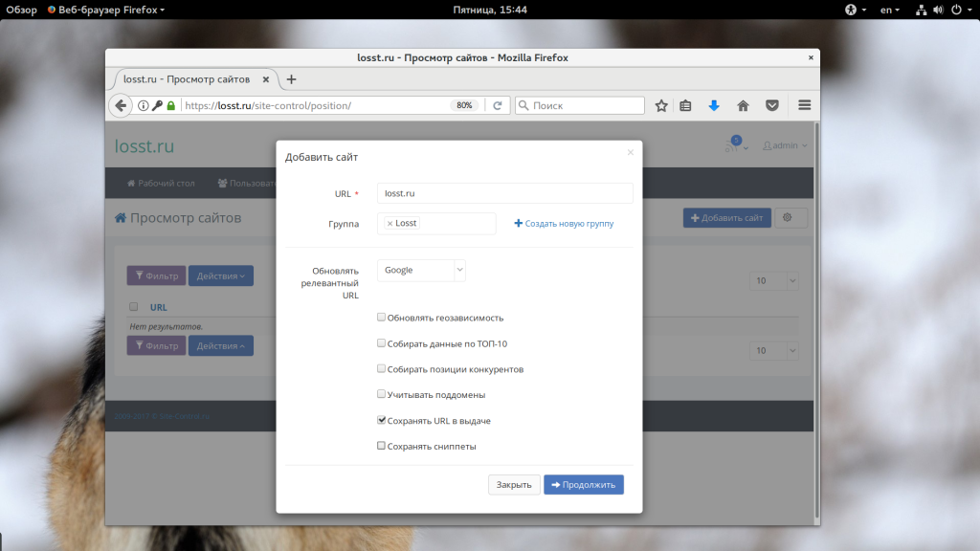Uncheck Сохранять URL в выдаче
This screenshot has height=551, width=980.
pos(382,420)
